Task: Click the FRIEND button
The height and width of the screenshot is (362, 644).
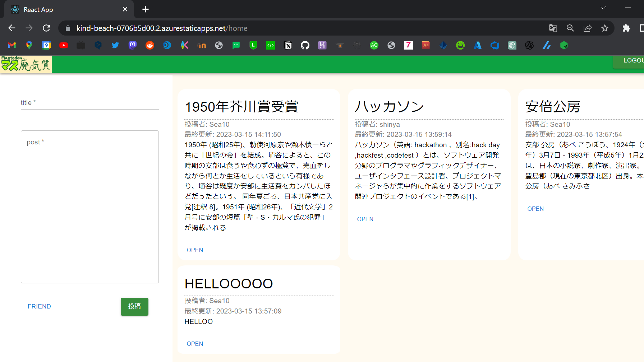Action: (x=39, y=306)
